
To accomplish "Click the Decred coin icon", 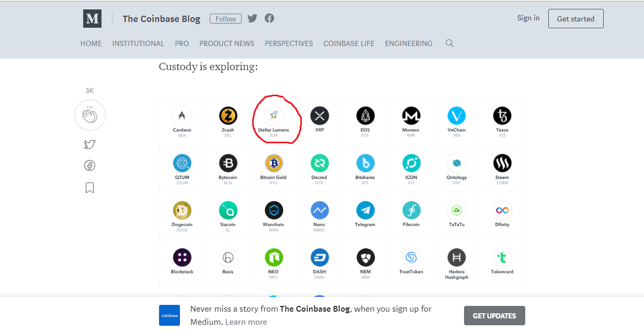I will coord(320,163).
